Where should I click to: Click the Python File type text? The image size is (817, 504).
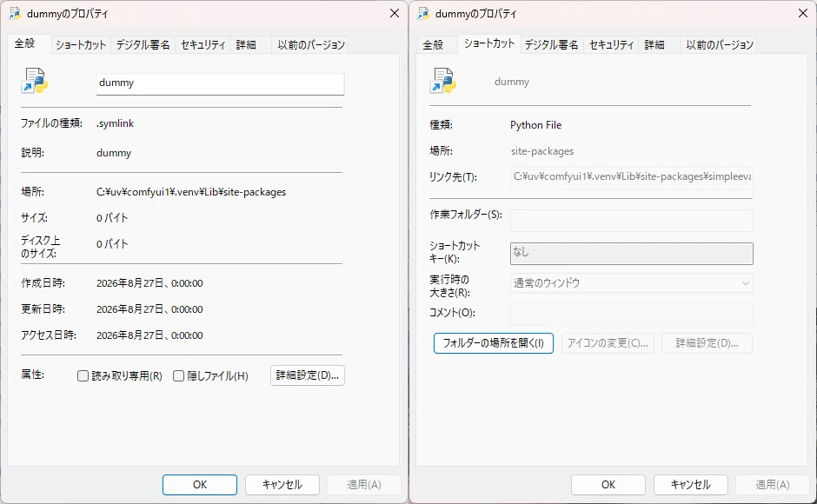pyautogui.click(x=535, y=125)
